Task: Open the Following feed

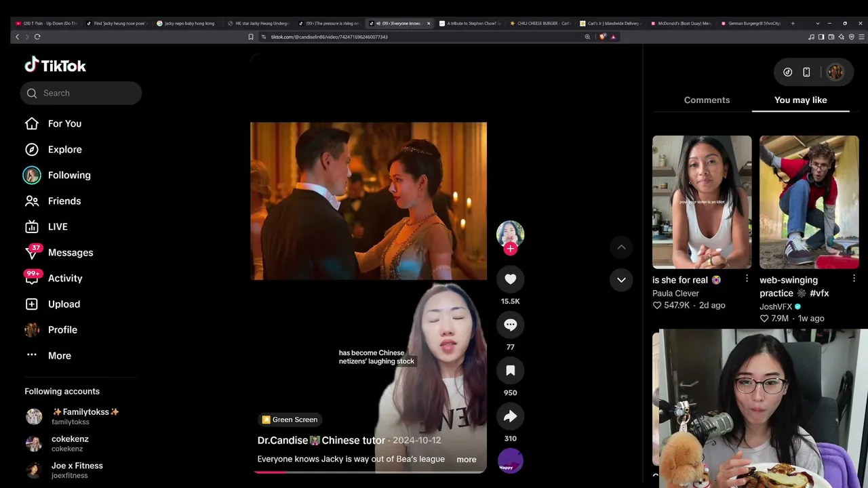Action: point(57,175)
